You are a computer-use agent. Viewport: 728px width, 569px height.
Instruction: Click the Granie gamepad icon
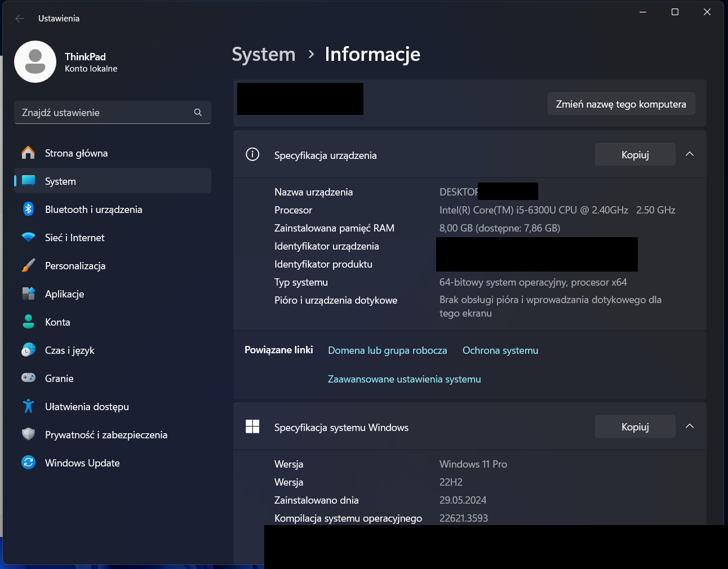pyautogui.click(x=28, y=378)
